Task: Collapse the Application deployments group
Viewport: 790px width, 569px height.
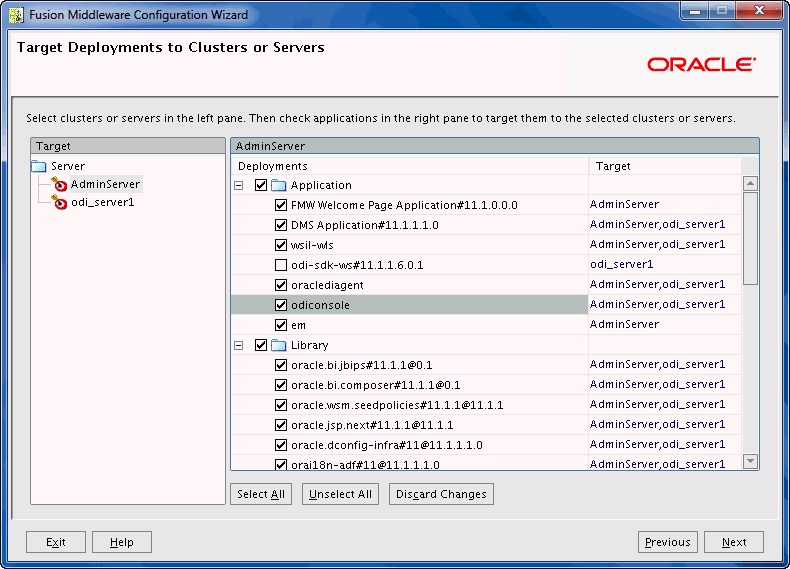Action: 239,185
